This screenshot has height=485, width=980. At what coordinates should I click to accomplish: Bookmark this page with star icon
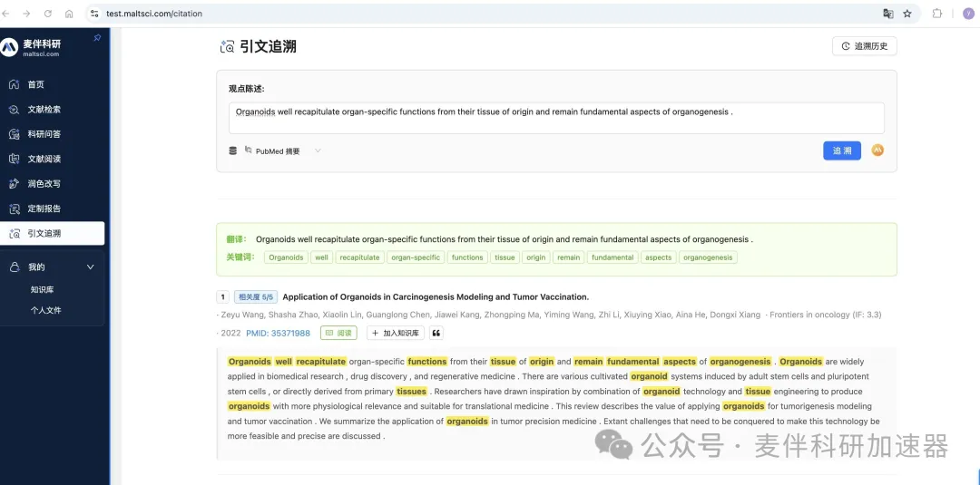pyautogui.click(x=907, y=14)
